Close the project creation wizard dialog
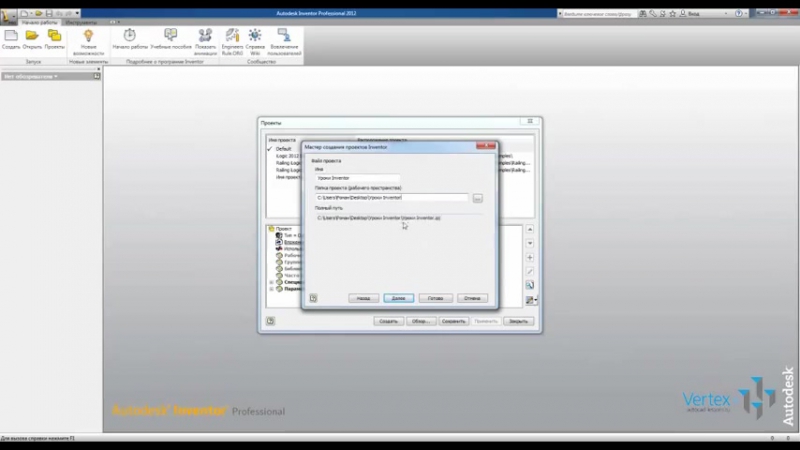The image size is (800, 450). click(x=486, y=146)
